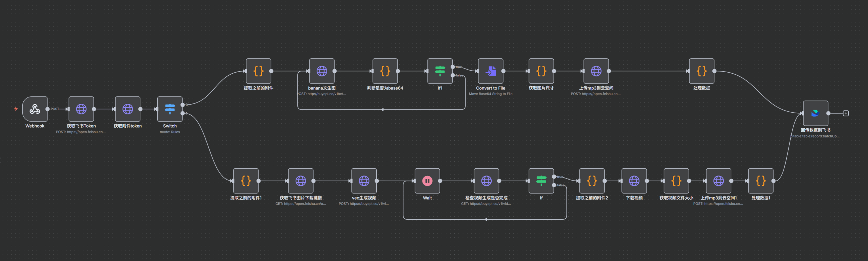This screenshot has height=261, width=868.
Task: Click the true output of If1 node
Action: pos(453,67)
